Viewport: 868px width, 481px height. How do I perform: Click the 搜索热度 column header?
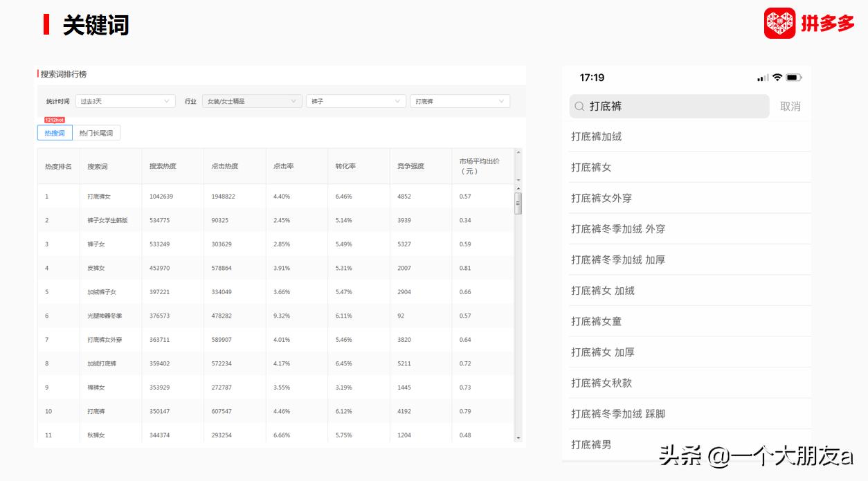coord(163,166)
